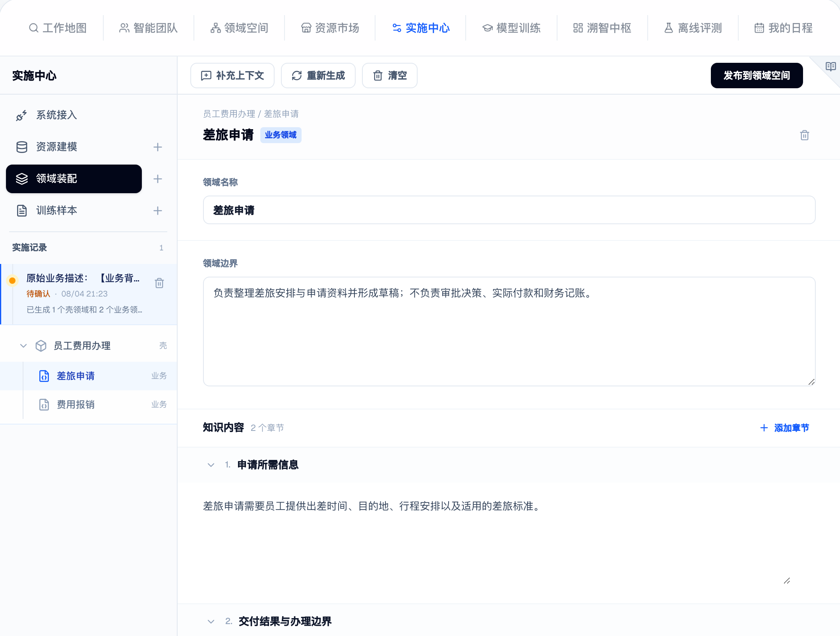Click the 知识内容 section heading
This screenshot has height=636, width=840.
click(223, 428)
